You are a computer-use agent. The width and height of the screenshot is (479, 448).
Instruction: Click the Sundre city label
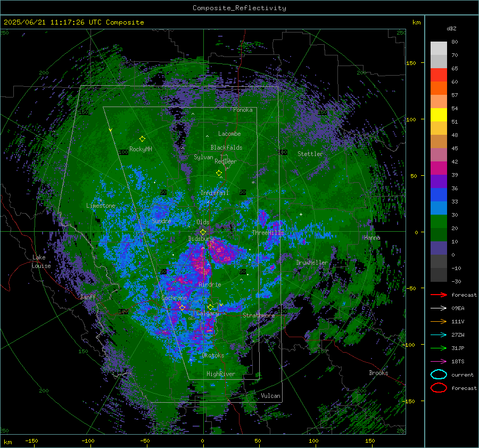point(161,221)
